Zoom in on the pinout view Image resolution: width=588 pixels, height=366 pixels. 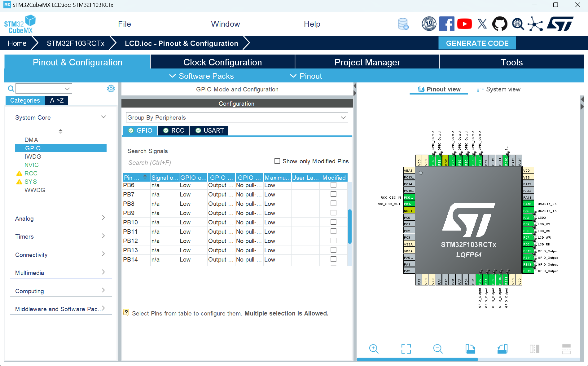tap(374, 349)
